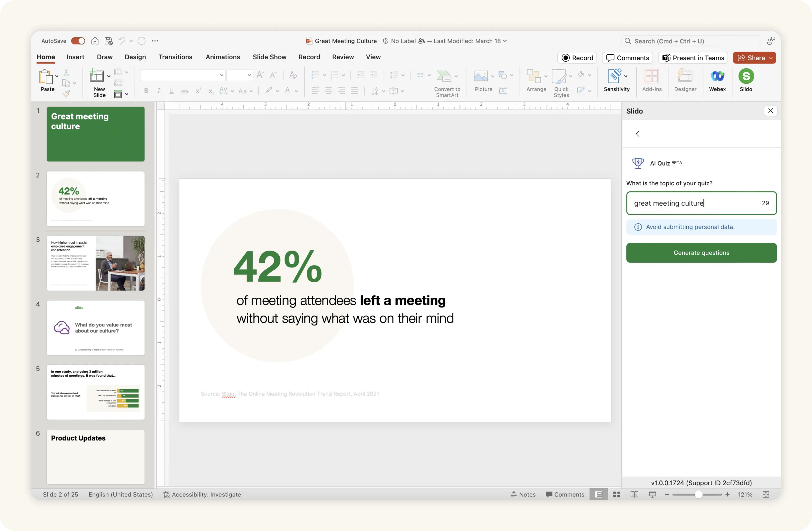Expand the Share button dropdown arrow

coord(771,58)
